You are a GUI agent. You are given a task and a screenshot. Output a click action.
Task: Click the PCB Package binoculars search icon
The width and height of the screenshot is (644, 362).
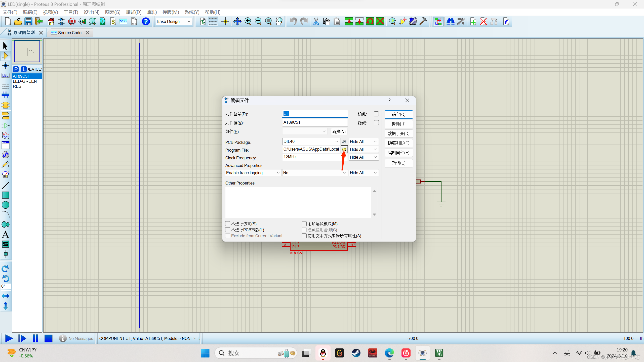[344, 142]
